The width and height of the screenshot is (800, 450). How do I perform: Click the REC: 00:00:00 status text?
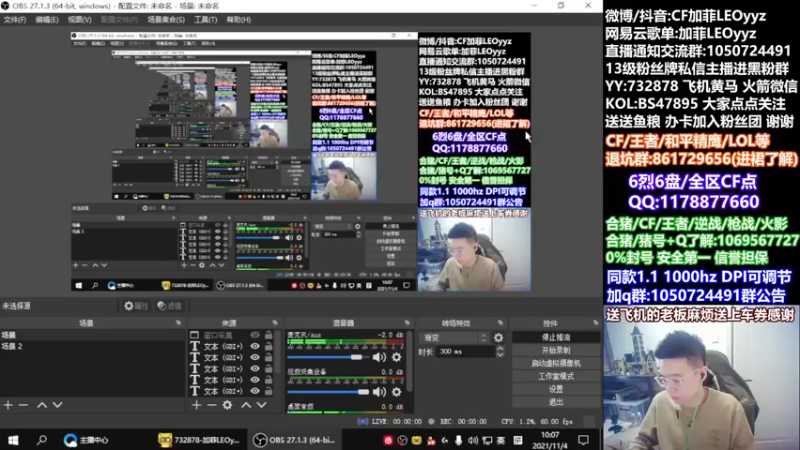(463, 421)
